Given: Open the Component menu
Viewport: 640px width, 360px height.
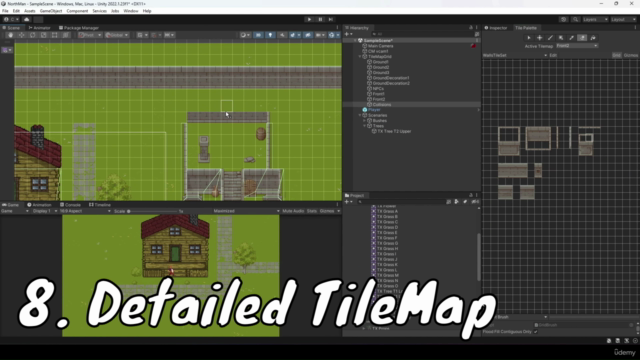Looking at the screenshot, I should [77, 11].
